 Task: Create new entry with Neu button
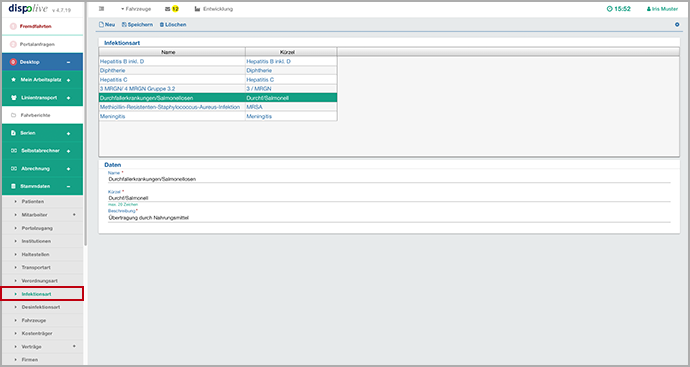pos(107,25)
